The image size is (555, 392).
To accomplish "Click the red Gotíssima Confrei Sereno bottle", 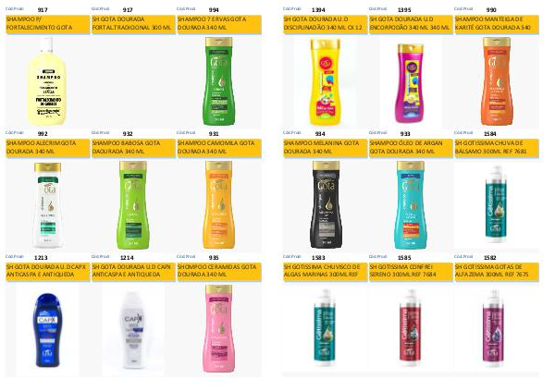I will click(x=411, y=328).
